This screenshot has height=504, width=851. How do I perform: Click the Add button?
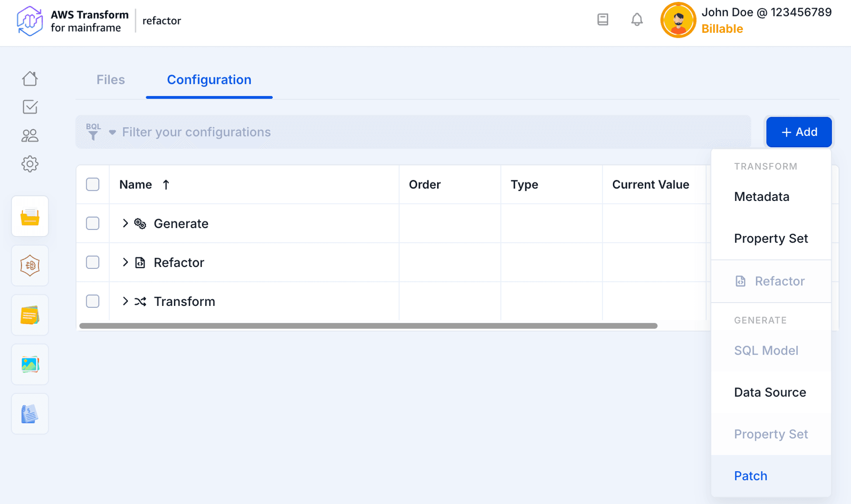pos(799,132)
